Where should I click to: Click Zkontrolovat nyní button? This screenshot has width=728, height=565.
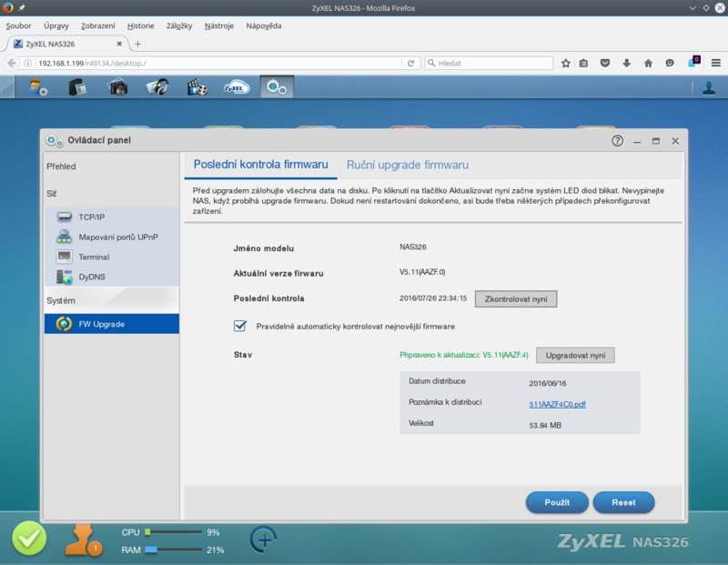[x=516, y=299]
